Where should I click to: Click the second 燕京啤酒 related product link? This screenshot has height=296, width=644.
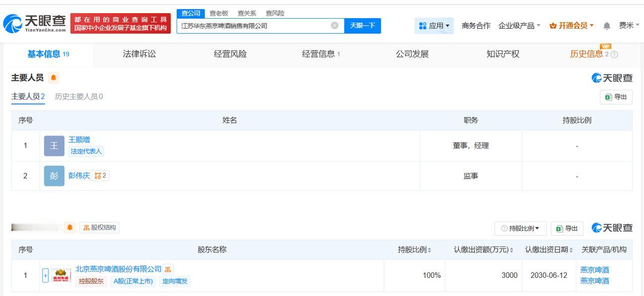[x=595, y=281]
